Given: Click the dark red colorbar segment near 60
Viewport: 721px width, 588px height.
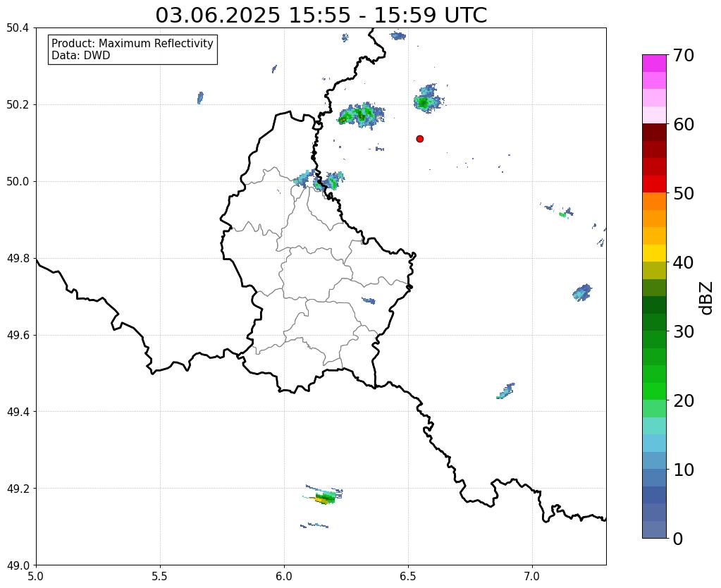Looking at the screenshot, I should pos(654,132).
